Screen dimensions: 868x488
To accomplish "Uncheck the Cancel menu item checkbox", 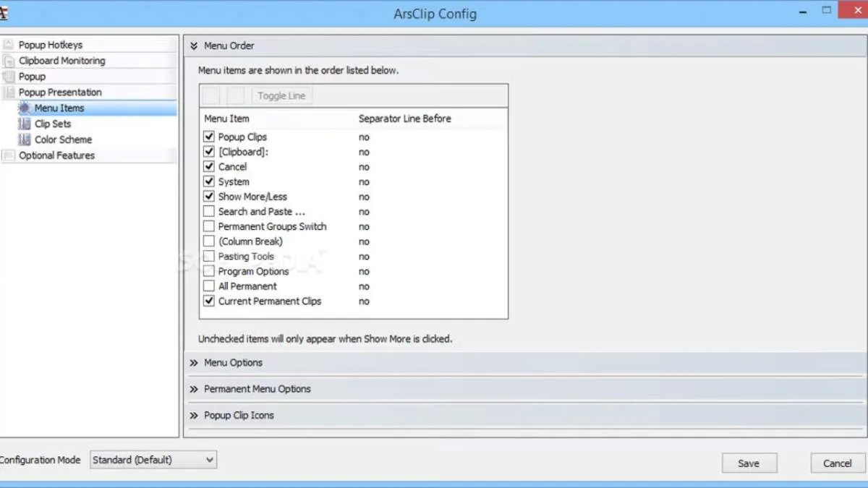I will [x=209, y=166].
